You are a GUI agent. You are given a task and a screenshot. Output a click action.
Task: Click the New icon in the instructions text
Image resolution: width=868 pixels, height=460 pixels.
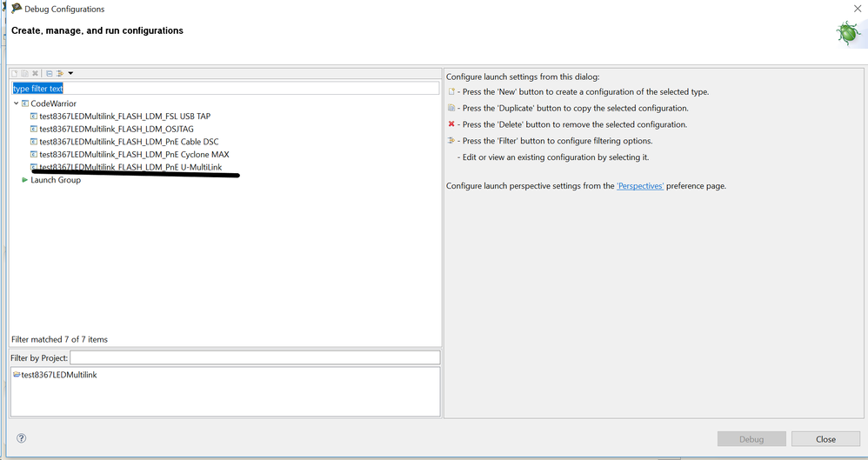coord(451,92)
